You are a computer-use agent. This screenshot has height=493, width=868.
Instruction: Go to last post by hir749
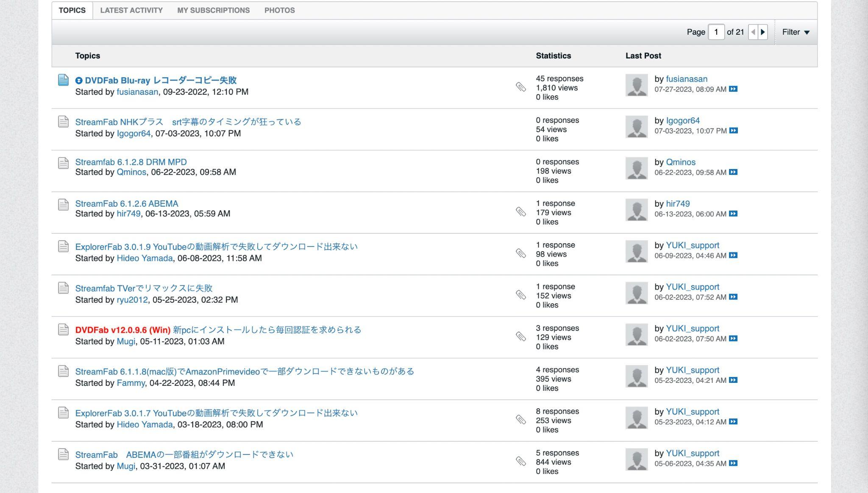click(733, 213)
